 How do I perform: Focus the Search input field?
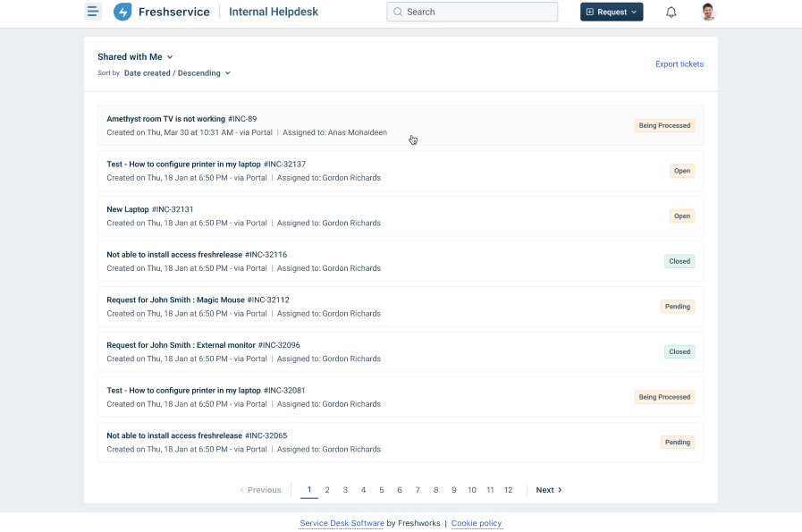point(472,12)
